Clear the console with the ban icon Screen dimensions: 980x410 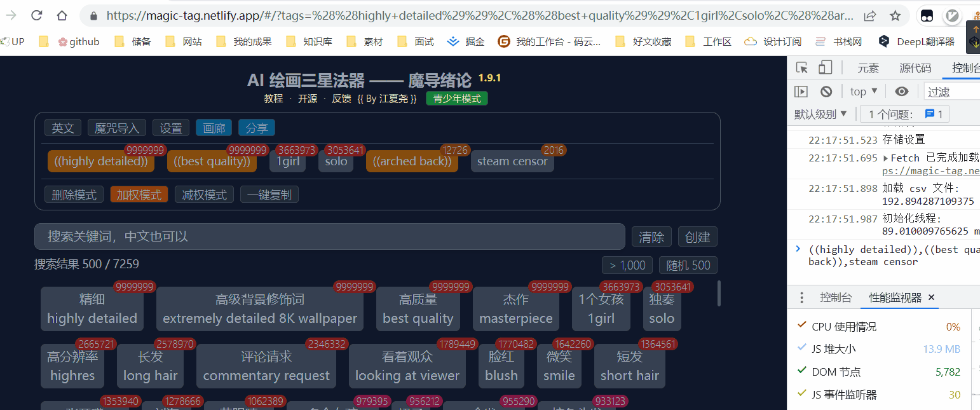[x=826, y=91]
